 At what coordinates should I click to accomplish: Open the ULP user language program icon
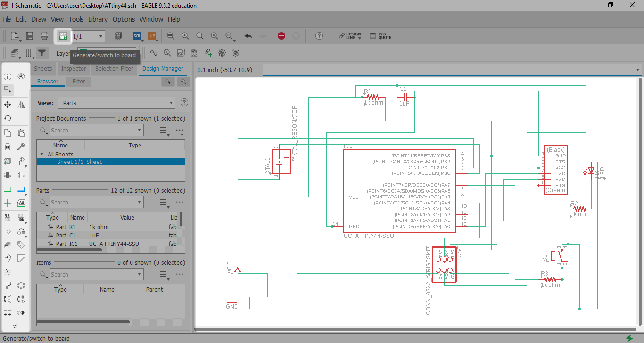tap(151, 36)
